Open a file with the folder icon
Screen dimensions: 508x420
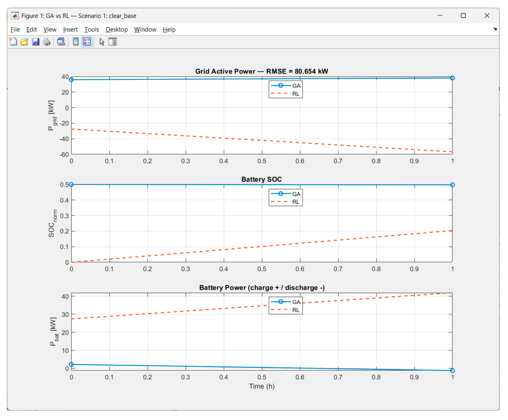(24, 42)
